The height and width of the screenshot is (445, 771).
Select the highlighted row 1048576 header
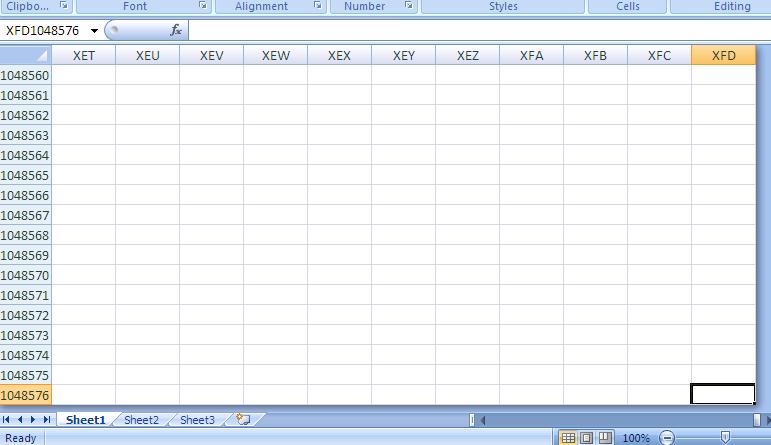click(x=26, y=395)
